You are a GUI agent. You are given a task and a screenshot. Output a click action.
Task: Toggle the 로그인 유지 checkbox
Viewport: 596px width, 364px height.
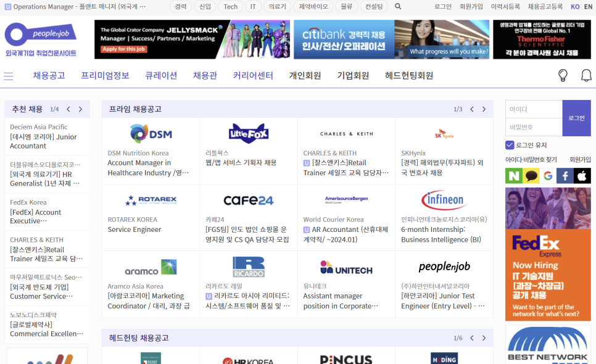tap(510, 145)
